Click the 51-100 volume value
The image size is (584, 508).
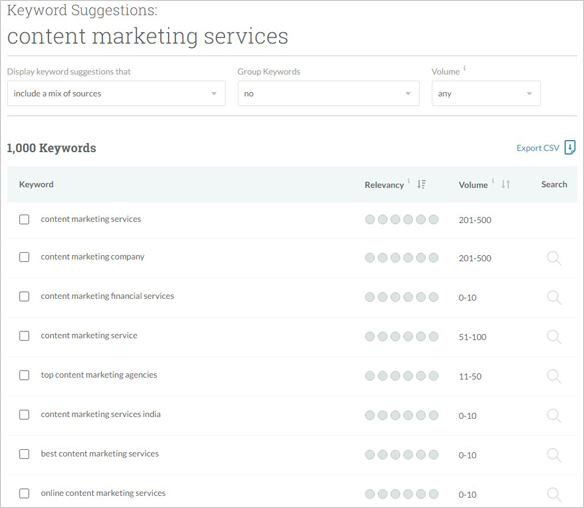point(472,337)
